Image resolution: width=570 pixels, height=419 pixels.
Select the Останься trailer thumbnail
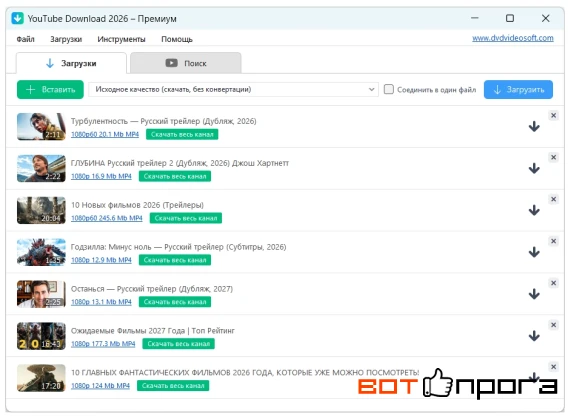pos(41,294)
